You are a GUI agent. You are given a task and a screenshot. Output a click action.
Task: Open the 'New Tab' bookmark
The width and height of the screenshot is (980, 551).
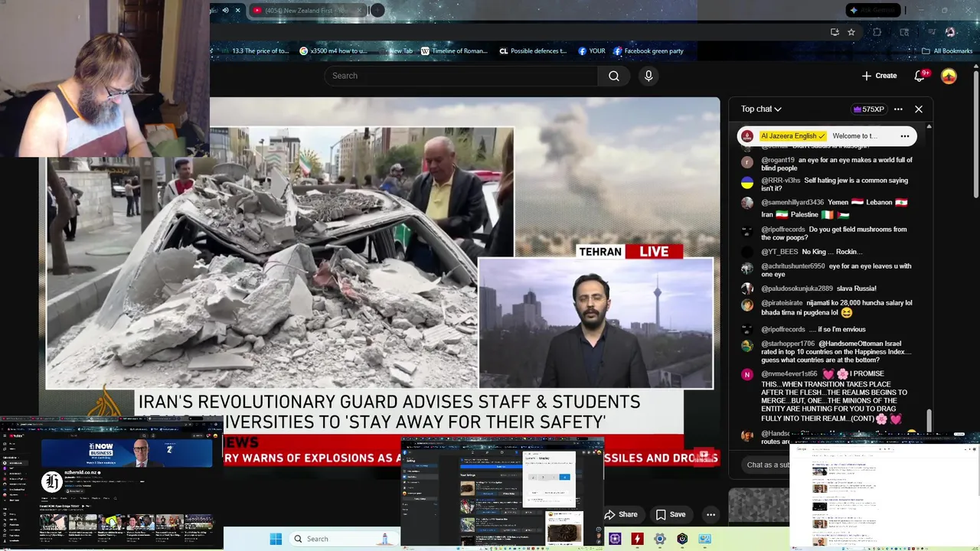click(x=396, y=51)
